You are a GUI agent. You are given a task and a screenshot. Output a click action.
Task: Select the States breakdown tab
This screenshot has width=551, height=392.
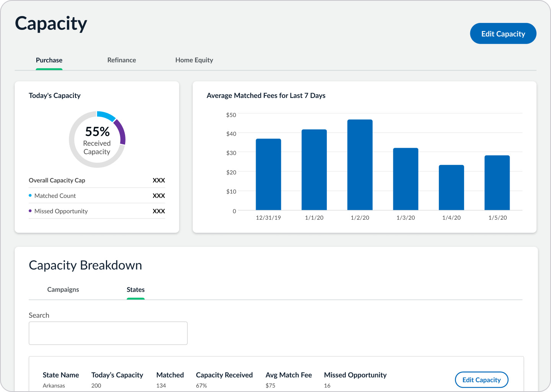pyautogui.click(x=135, y=290)
